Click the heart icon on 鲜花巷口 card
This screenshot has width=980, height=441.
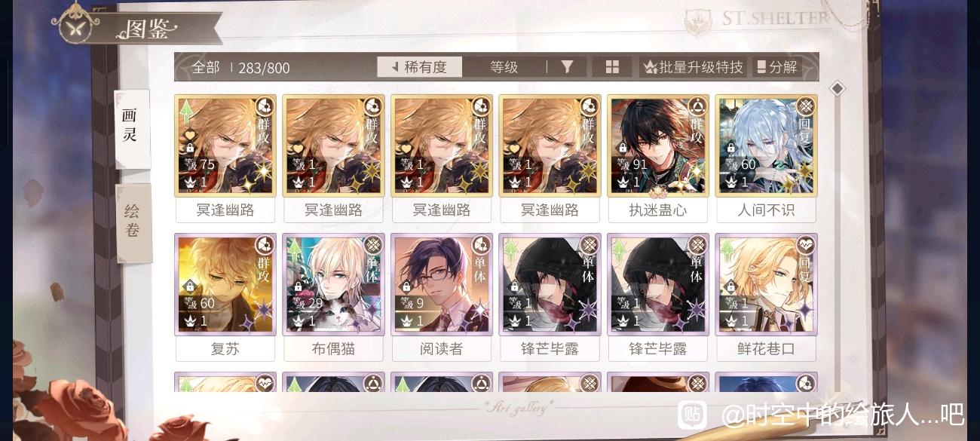[806, 245]
